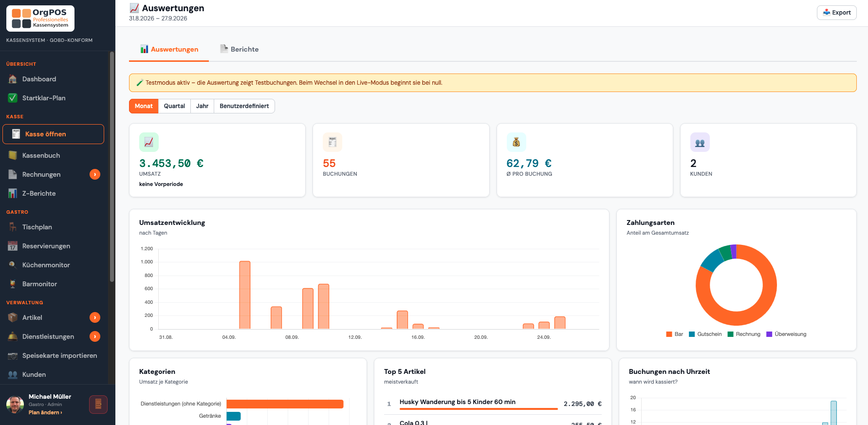Viewport: 868px width, 425px height.
Task: Click the Reservierungen calendar icon
Action: 13,246
